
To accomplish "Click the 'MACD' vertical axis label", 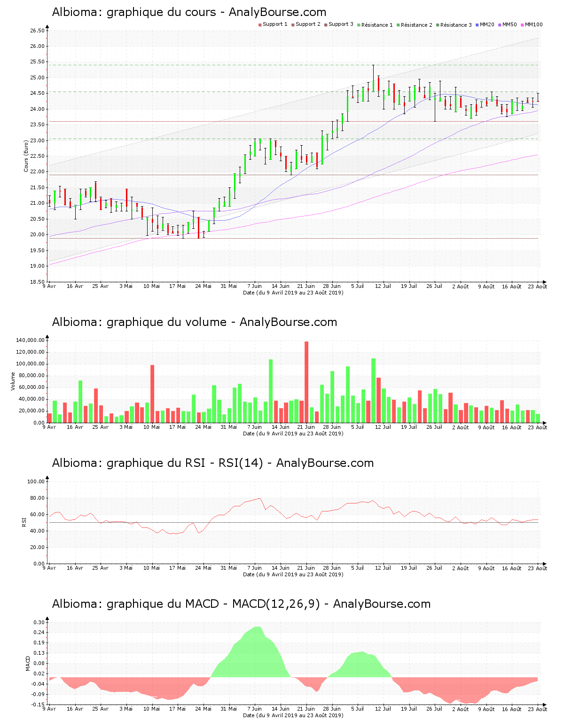I will [28, 663].
